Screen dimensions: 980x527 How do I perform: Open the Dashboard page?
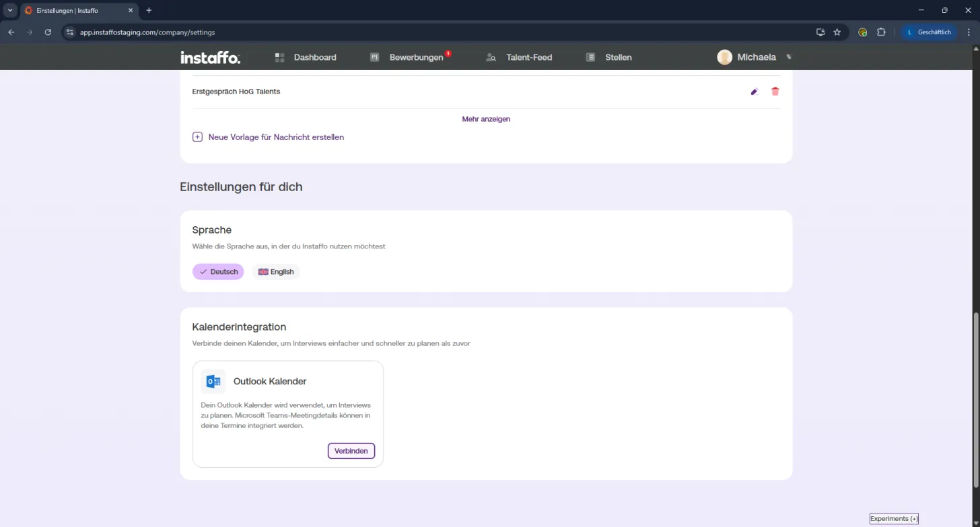tap(306, 57)
